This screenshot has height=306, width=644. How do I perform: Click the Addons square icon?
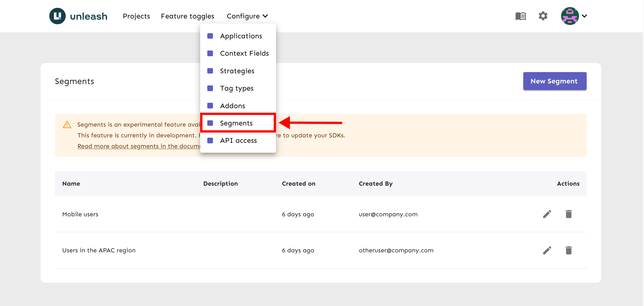tap(210, 106)
